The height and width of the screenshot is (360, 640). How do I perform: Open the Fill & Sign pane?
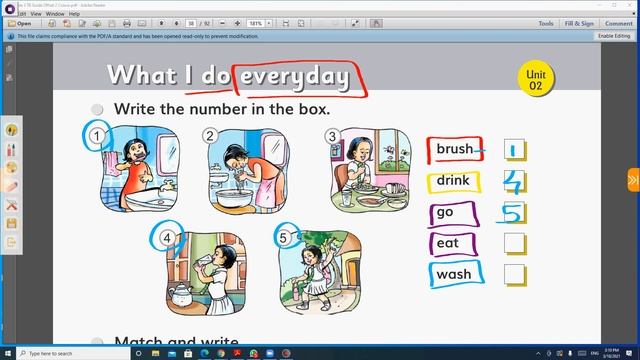coord(579,23)
